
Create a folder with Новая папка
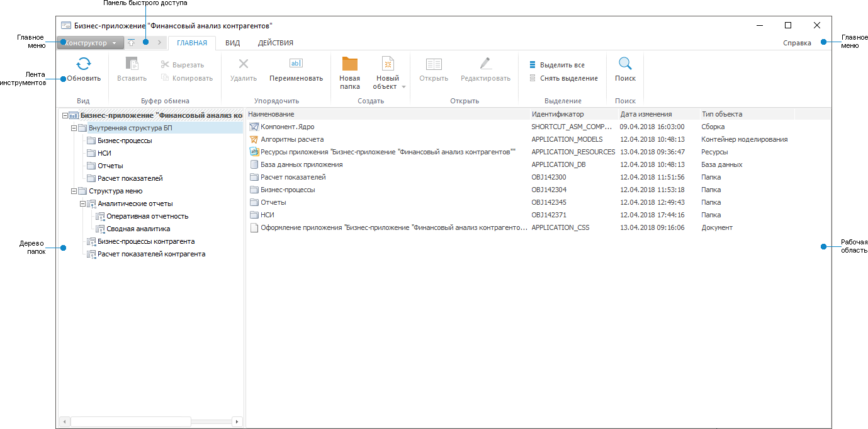click(x=350, y=72)
